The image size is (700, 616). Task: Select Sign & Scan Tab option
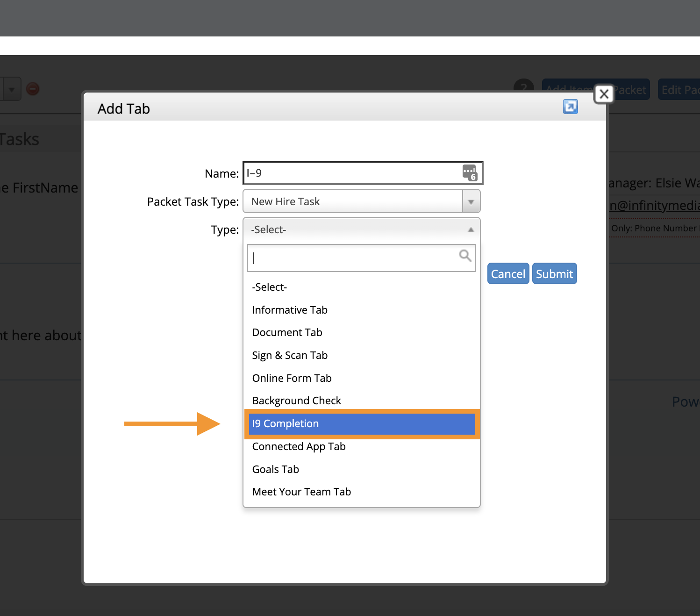(x=290, y=355)
